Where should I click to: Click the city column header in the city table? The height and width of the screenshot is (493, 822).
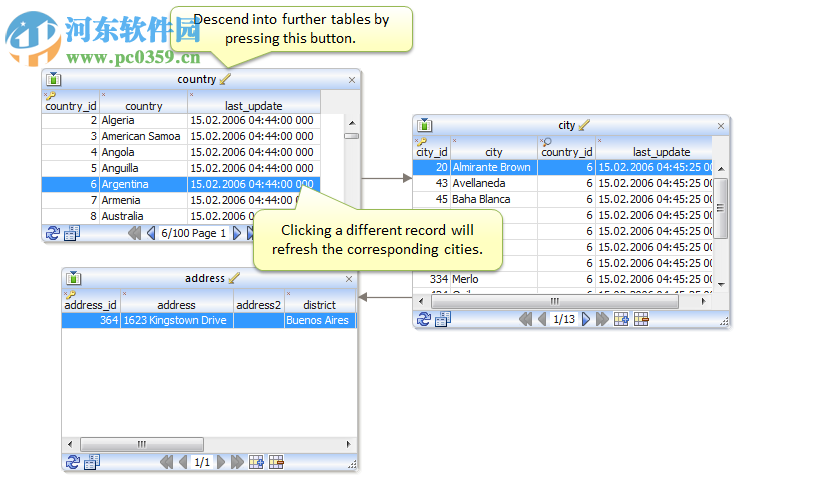tap(494, 148)
